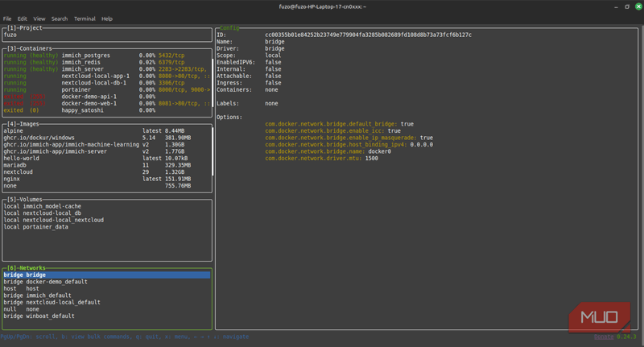Select the ghcr.io/dockur/windows image
This screenshot has height=347, width=644.
click(107, 138)
